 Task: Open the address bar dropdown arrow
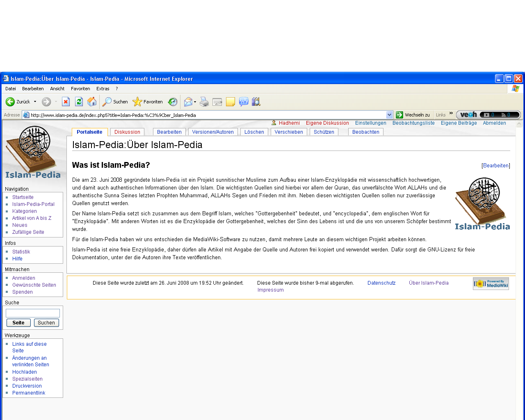(390, 115)
